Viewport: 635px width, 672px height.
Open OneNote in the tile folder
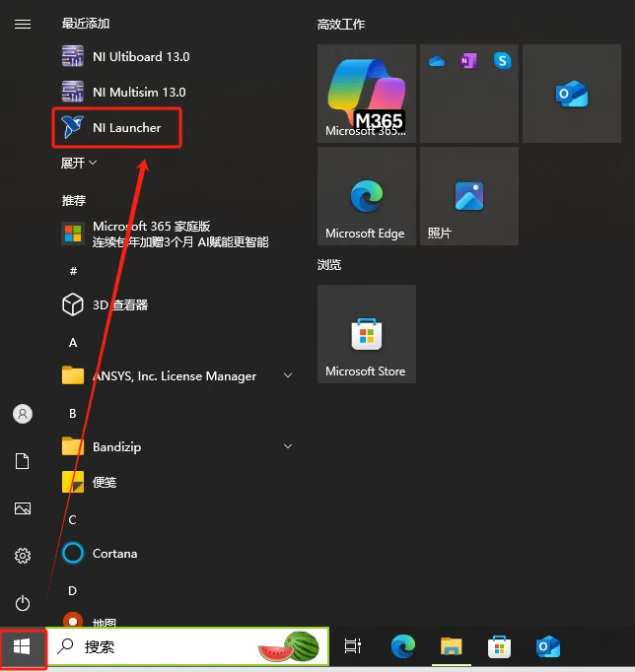click(468, 61)
